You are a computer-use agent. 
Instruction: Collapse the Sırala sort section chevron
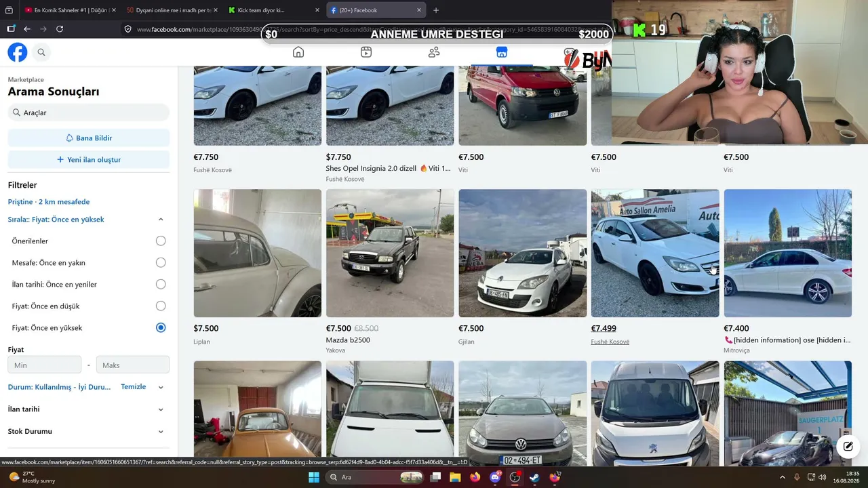click(161, 220)
